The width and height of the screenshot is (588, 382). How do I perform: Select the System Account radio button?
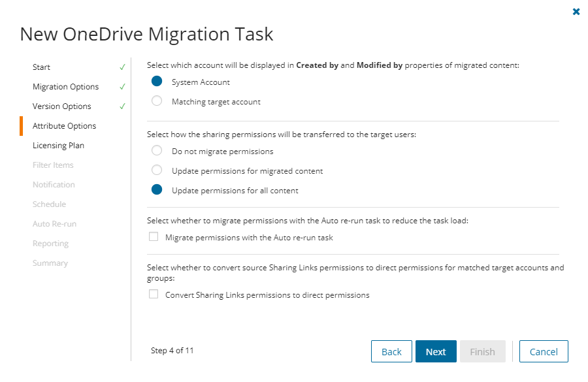point(155,82)
